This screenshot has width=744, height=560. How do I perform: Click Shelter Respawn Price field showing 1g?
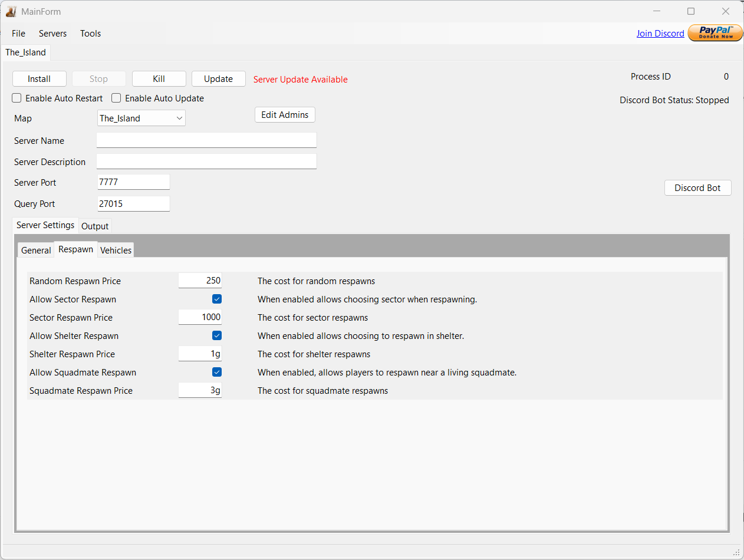click(200, 354)
